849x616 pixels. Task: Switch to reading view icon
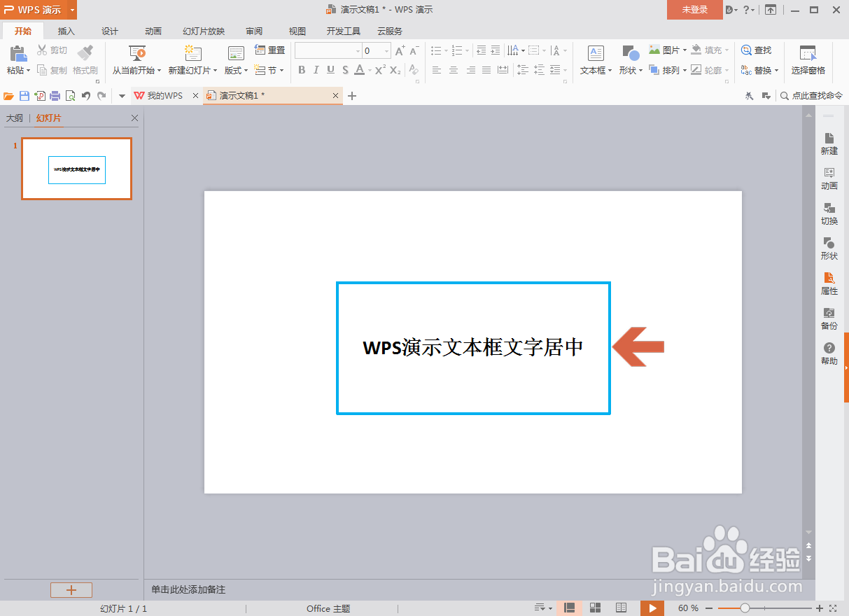621,608
